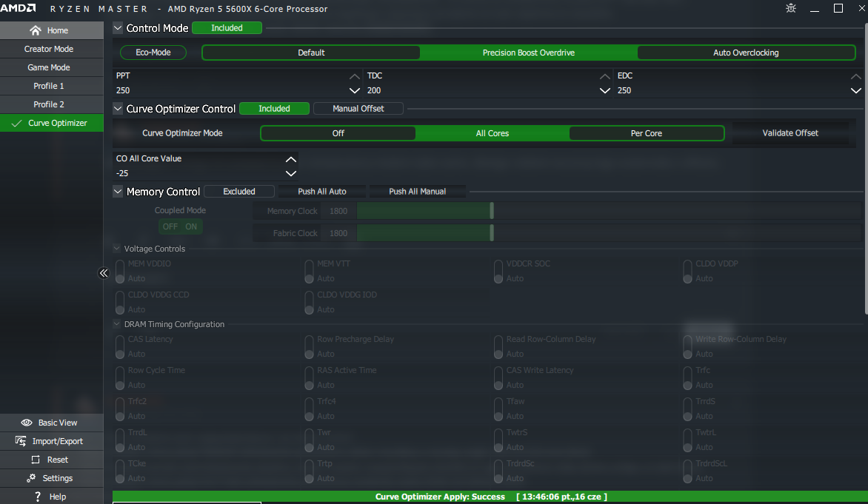Screen dimensions: 868x504
Task: Collapse the sidebar with double-chevron icon
Action: coord(104,273)
